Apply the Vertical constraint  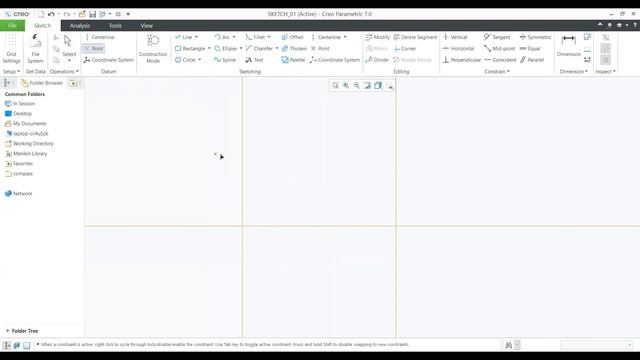455,37
